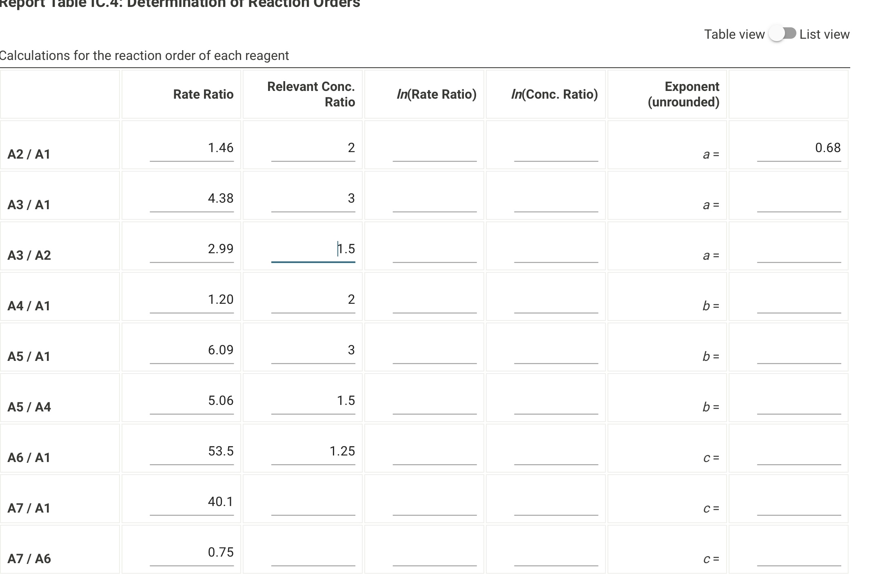Click the A7 / A6 exponent c field
869x588 pixels.
(x=799, y=553)
